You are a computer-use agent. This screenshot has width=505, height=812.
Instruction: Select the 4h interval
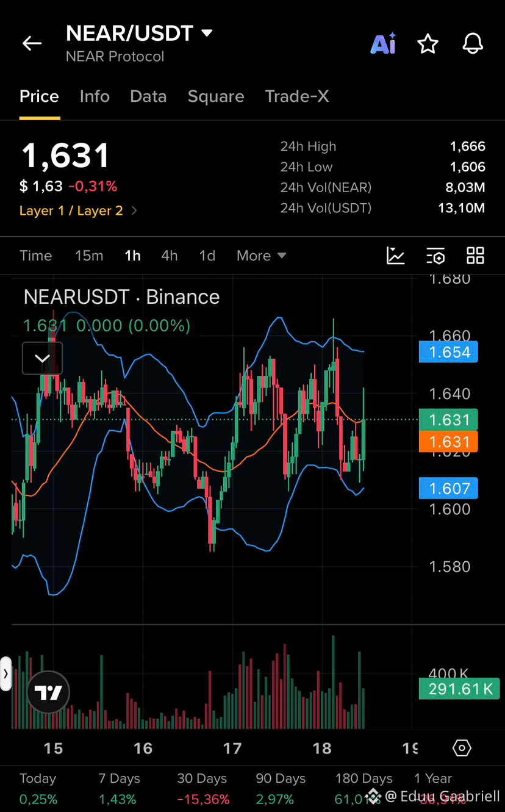(x=170, y=256)
